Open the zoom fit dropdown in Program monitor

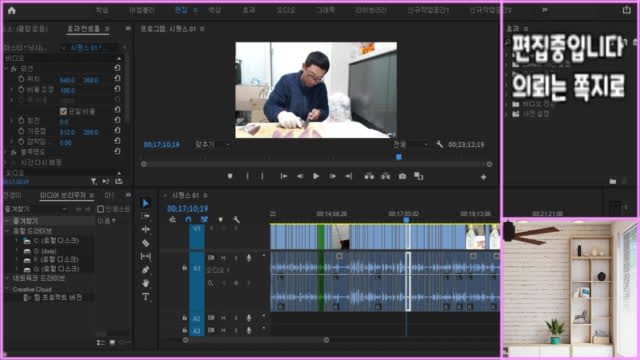pos(213,144)
